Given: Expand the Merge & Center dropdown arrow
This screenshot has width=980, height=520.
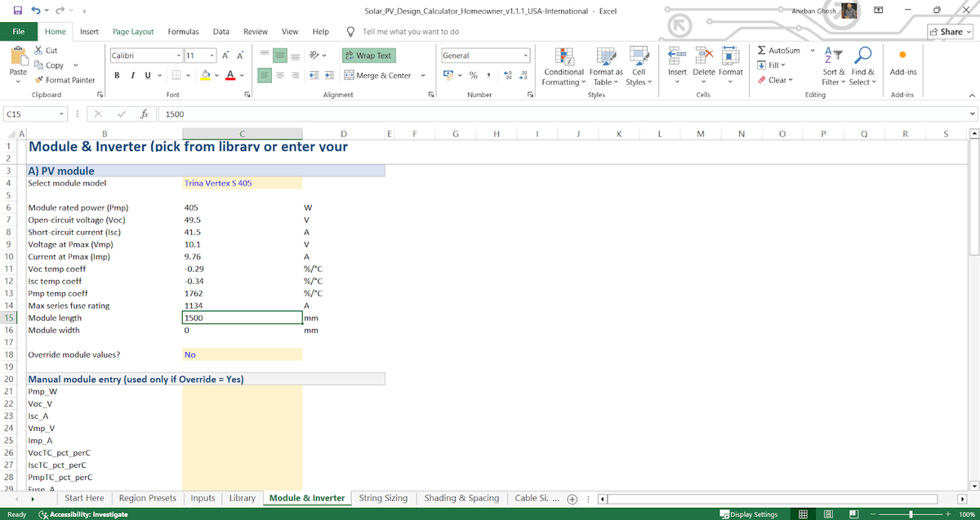Looking at the screenshot, I should point(423,75).
